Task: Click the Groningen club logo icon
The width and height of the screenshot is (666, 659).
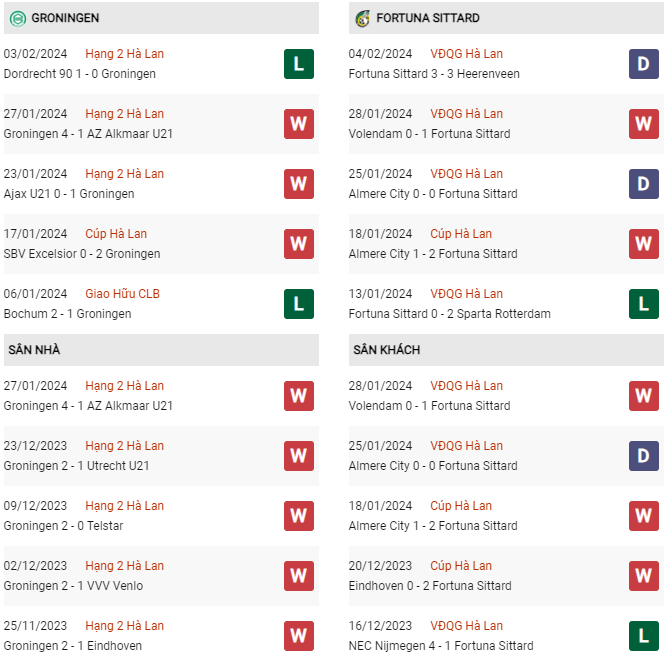Action: tap(17, 18)
